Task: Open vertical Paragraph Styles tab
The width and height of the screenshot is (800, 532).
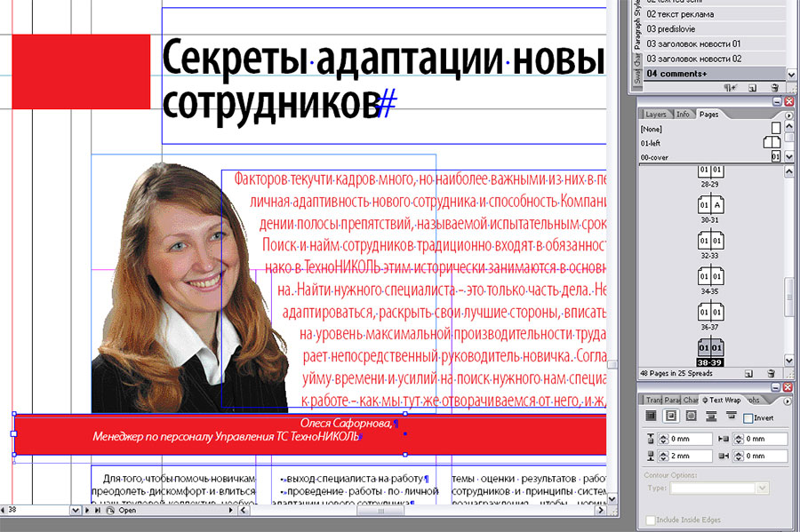Action: click(636, 26)
